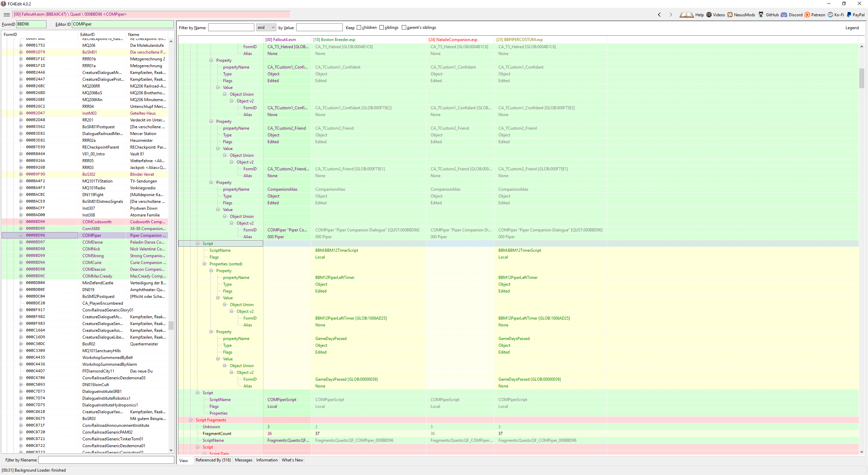Click GameDaysPassed [GLOB:00000039] in BBPIPERCOSTUM column
The image size is (868, 475).
click(x=529, y=379)
